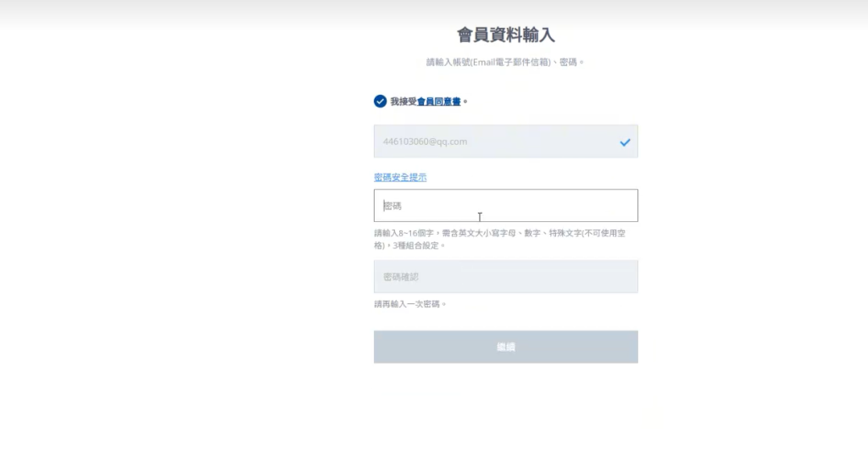Image resolution: width=868 pixels, height=460 pixels.
Task: Open the 密碼安全提示 password security tips link
Action: pos(400,177)
